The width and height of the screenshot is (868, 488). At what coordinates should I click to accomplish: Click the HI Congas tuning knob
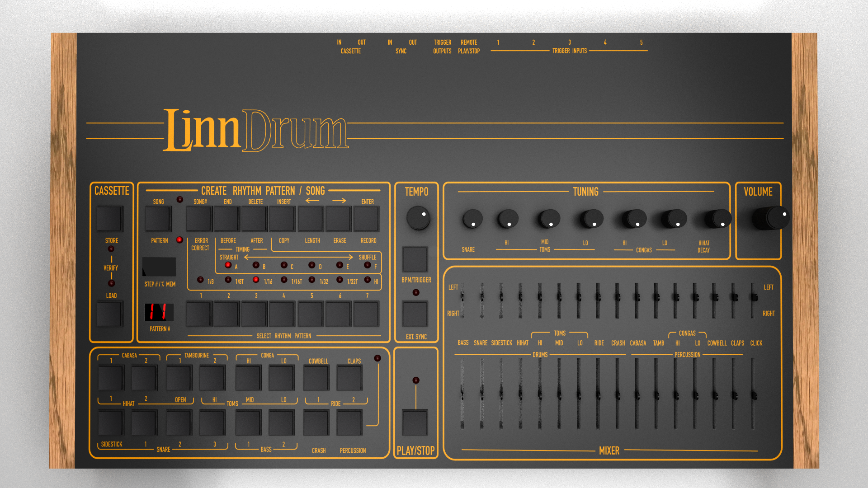tap(634, 219)
